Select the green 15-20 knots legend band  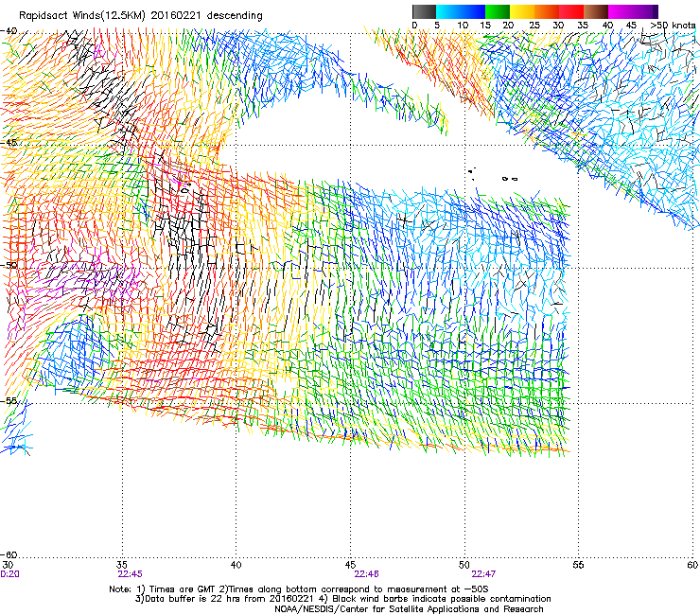498,11
